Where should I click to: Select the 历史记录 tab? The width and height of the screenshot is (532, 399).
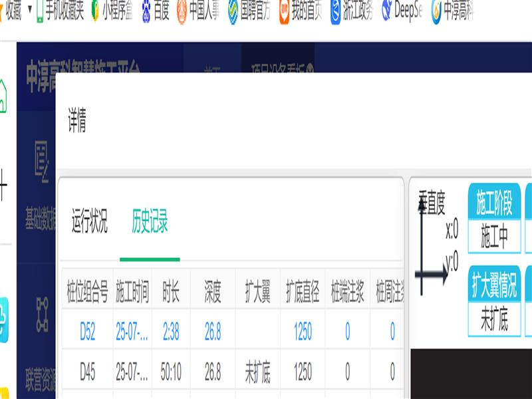150,221
